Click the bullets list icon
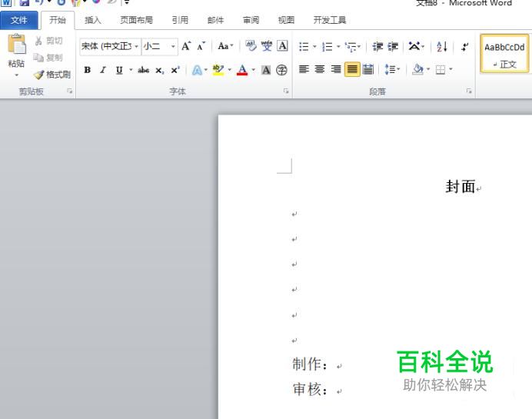 tap(304, 46)
